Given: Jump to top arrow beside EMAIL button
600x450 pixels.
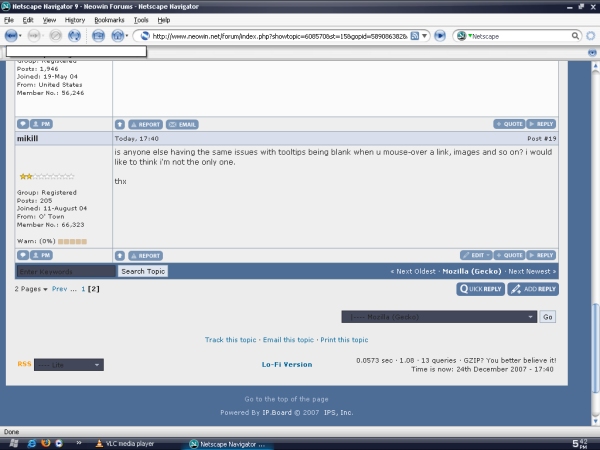Looking at the screenshot, I should click(120, 124).
